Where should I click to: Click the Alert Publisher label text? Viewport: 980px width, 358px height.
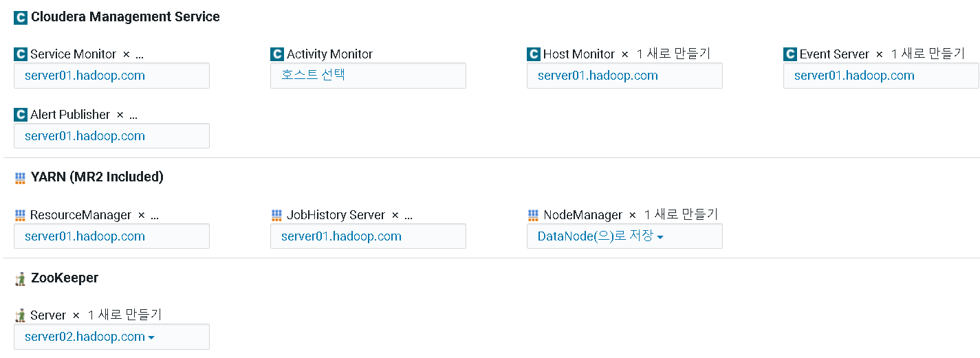70,115
